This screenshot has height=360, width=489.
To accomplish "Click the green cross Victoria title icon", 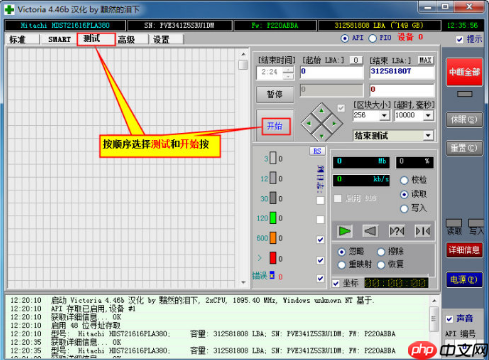I will click(x=9, y=9).
